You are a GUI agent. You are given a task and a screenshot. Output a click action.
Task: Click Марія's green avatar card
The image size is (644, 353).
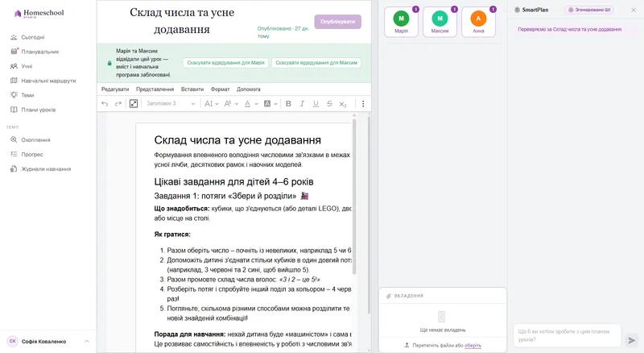(x=401, y=22)
